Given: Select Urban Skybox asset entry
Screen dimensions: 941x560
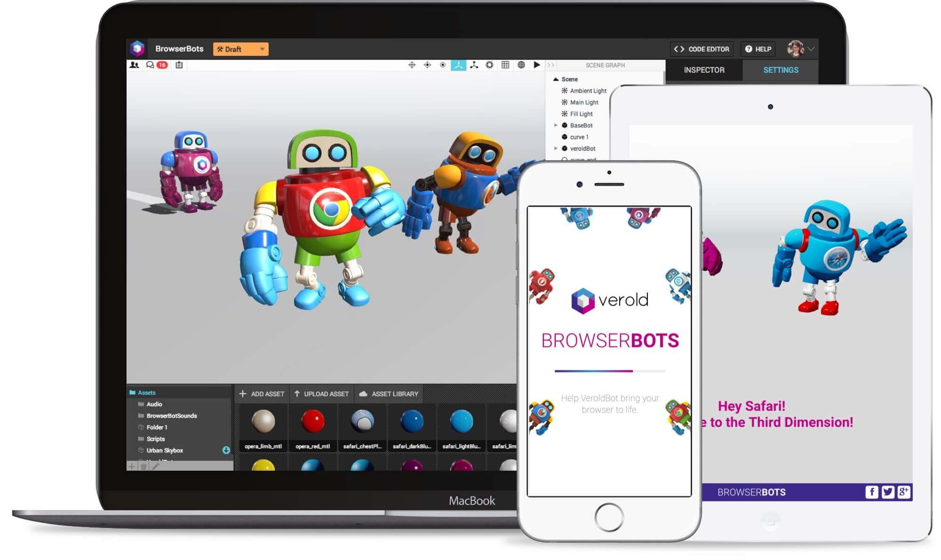Looking at the screenshot, I should tap(160, 450).
